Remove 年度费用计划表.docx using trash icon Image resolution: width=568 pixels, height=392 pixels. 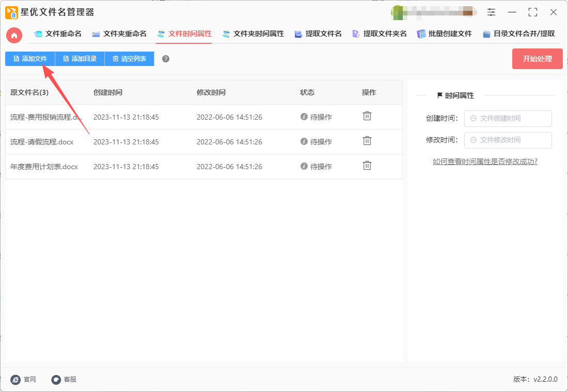(x=367, y=166)
